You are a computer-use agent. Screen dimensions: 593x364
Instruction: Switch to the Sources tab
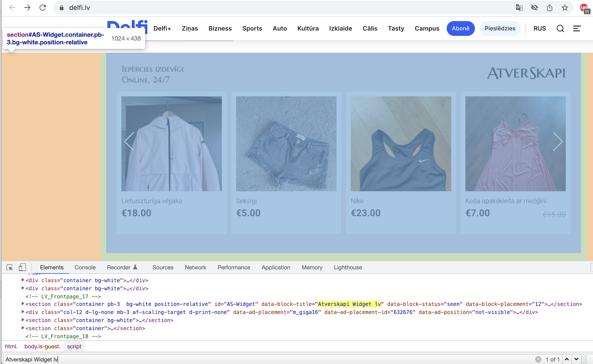pyautogui.click(x=163, y=267)
